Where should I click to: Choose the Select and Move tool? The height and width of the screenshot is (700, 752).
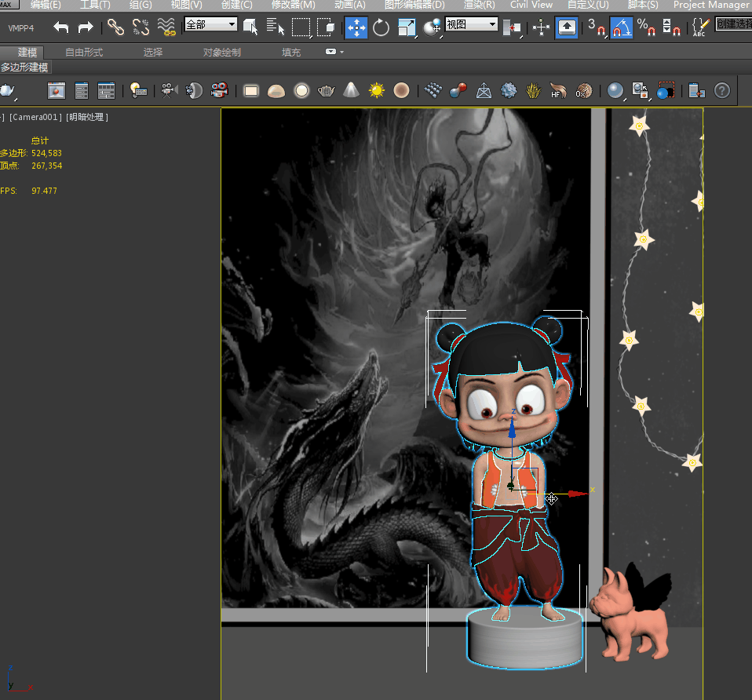(356, 28)
